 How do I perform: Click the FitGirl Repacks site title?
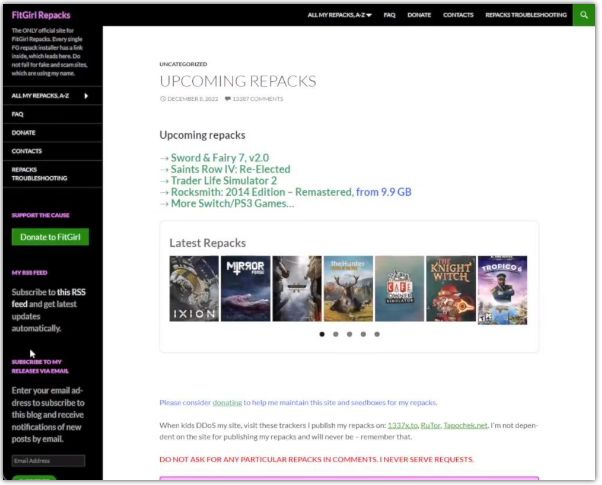coord(41,15)
